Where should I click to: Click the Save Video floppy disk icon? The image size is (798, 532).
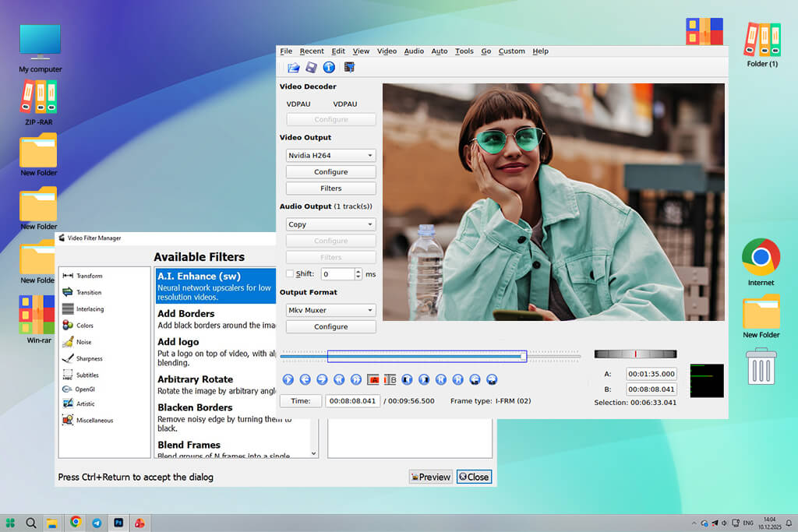tap(311, 67)
